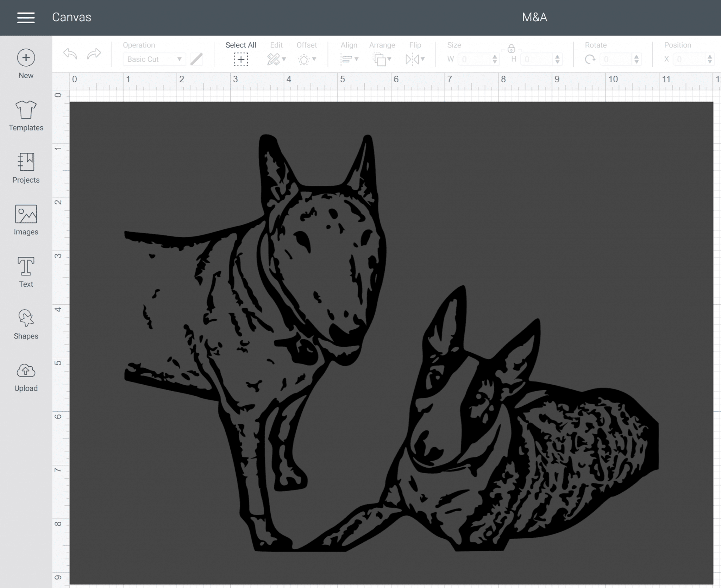Switch to the Canvas tab
721x588 pixels.
tap(71, 17)
